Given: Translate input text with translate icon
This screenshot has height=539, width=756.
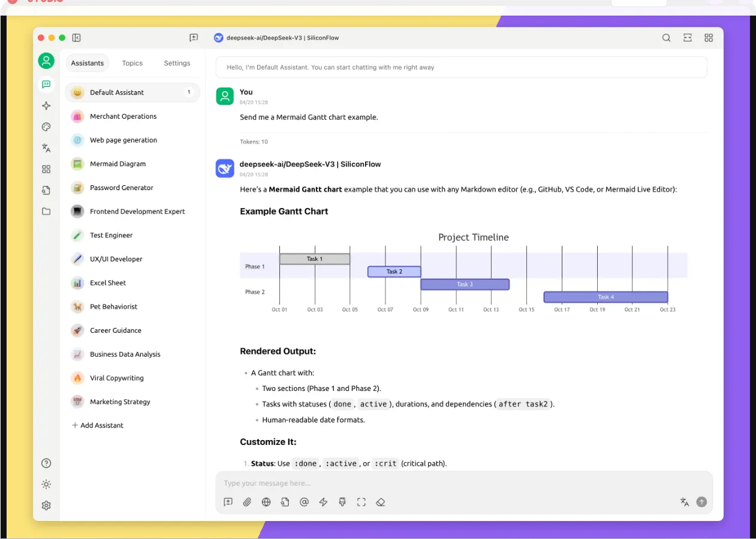Looking at the screenshot, I should 684,502.
